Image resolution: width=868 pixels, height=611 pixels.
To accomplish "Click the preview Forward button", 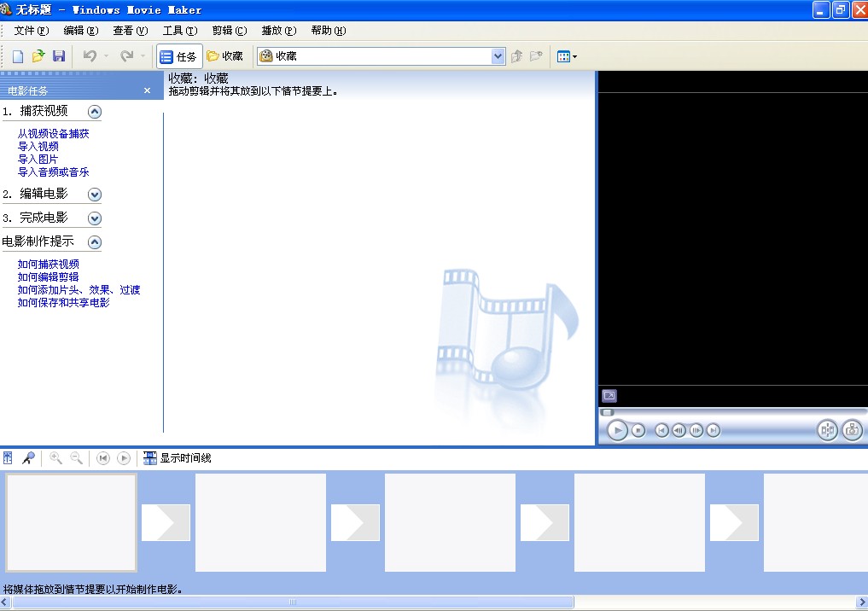I will (x=713, y=430).
